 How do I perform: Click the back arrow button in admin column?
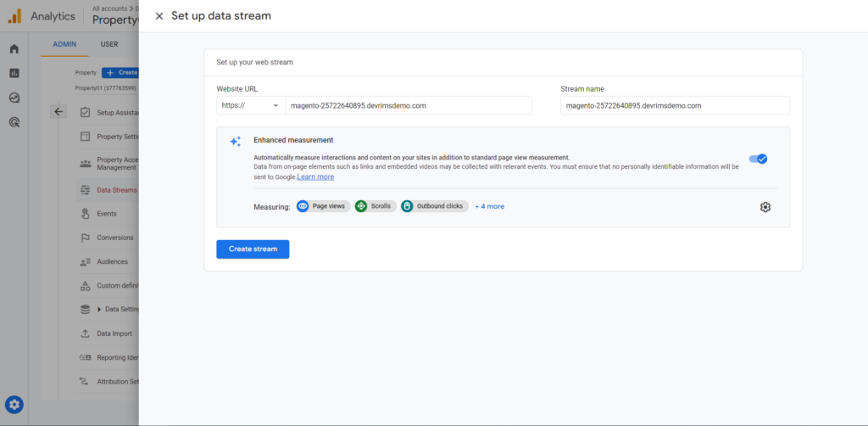pos(58,112)
